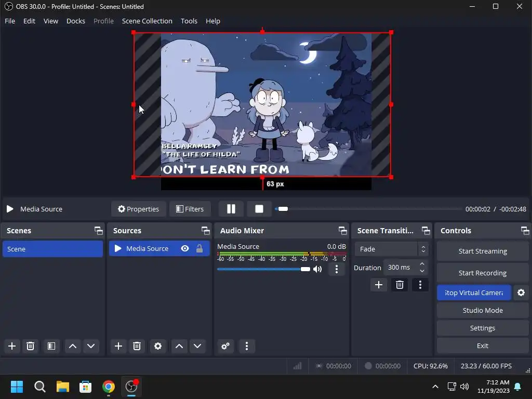Decrease transition duration with down arrow

[x=422, y=271]
